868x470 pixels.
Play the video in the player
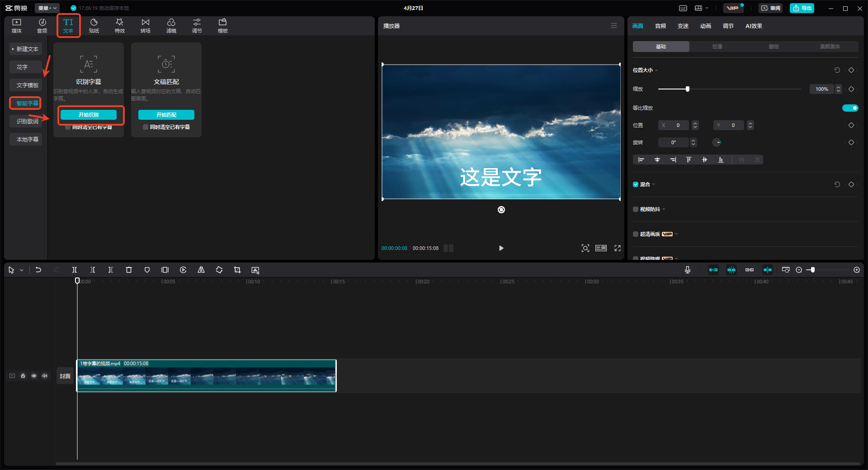point(501,248)
